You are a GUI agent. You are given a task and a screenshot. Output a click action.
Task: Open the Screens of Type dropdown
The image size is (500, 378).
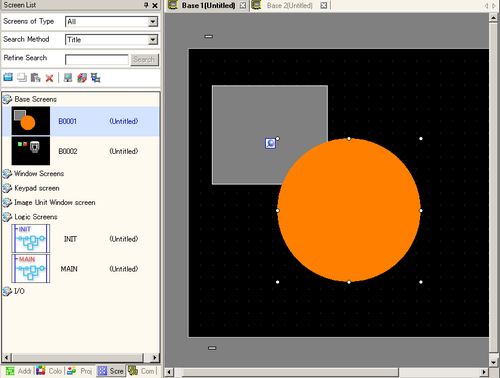(x=153, y=22)
